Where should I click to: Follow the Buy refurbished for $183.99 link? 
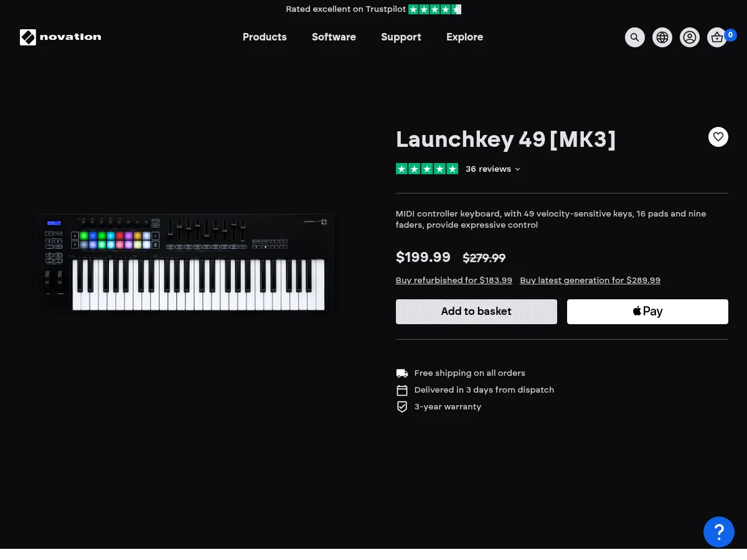454,280
